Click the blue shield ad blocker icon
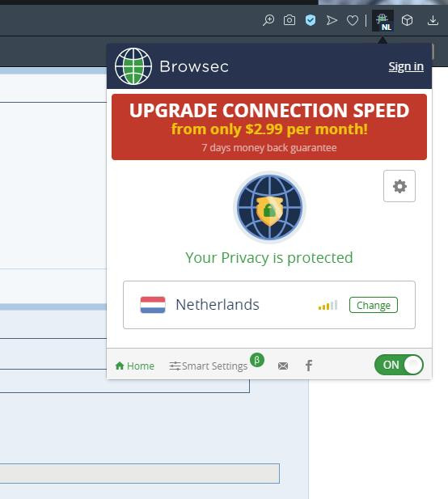The width and height of the screenshot is (448, 499). click(311, 20)
